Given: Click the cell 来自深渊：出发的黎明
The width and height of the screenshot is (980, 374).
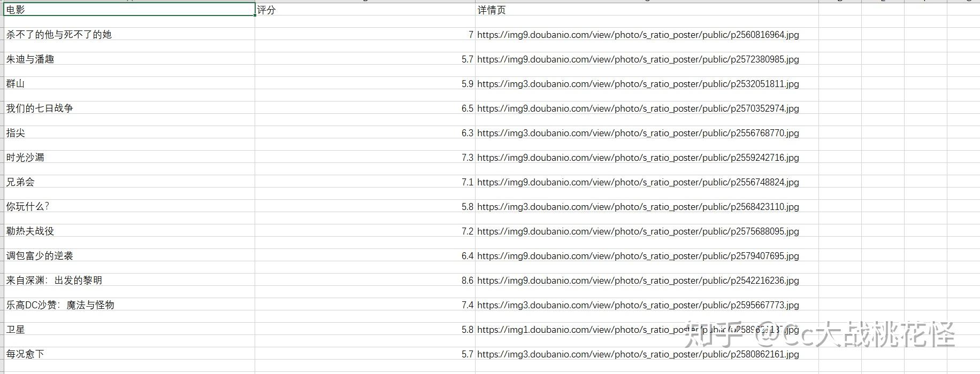Looking at the screenshot, I should 129,280.
